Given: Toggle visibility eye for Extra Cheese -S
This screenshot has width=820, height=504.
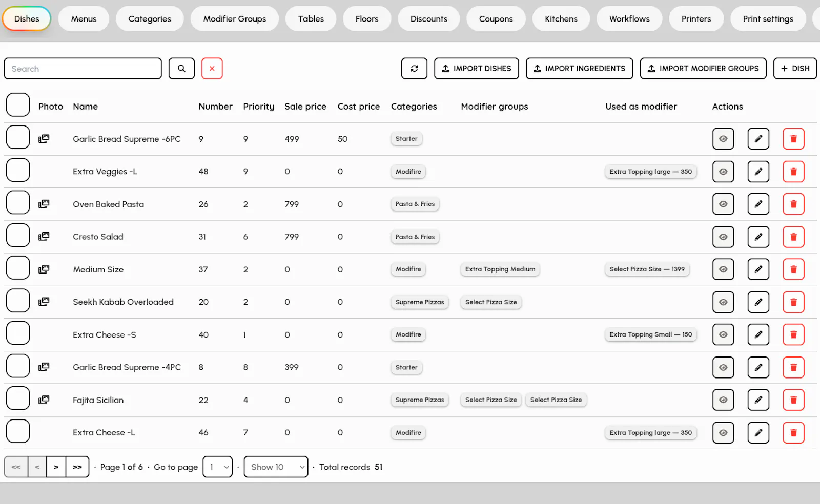Looking at the screenshot, I should point(723,334).
